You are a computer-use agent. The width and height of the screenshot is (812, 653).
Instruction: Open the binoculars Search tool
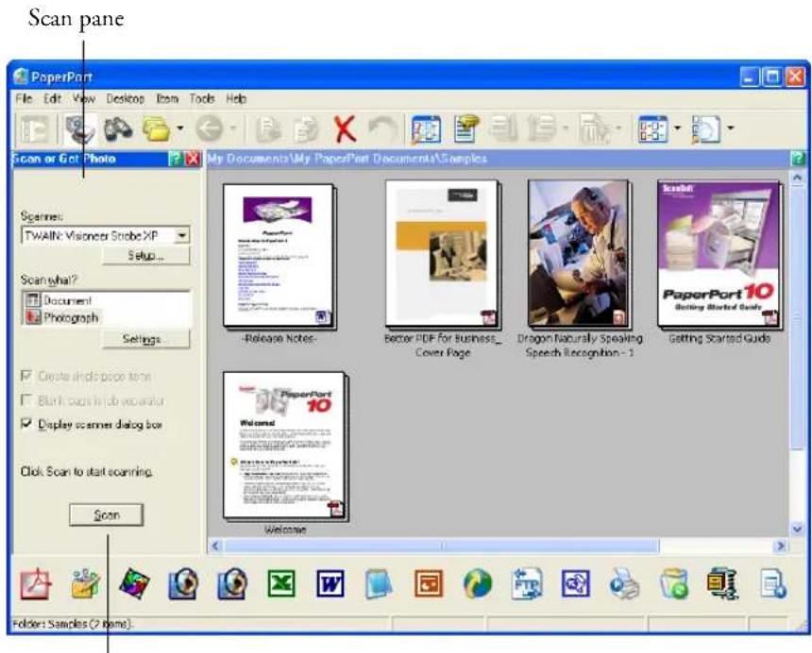tap(118, 129)
